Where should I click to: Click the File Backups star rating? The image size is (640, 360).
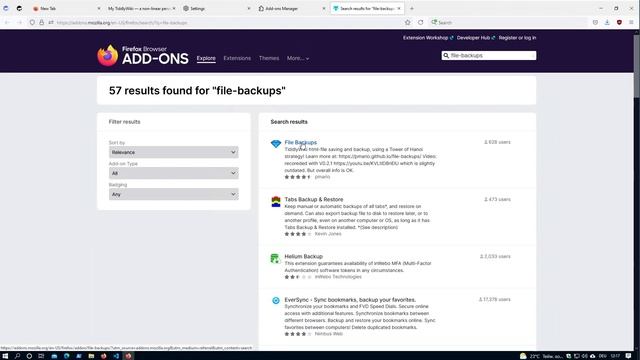[298, 177]
